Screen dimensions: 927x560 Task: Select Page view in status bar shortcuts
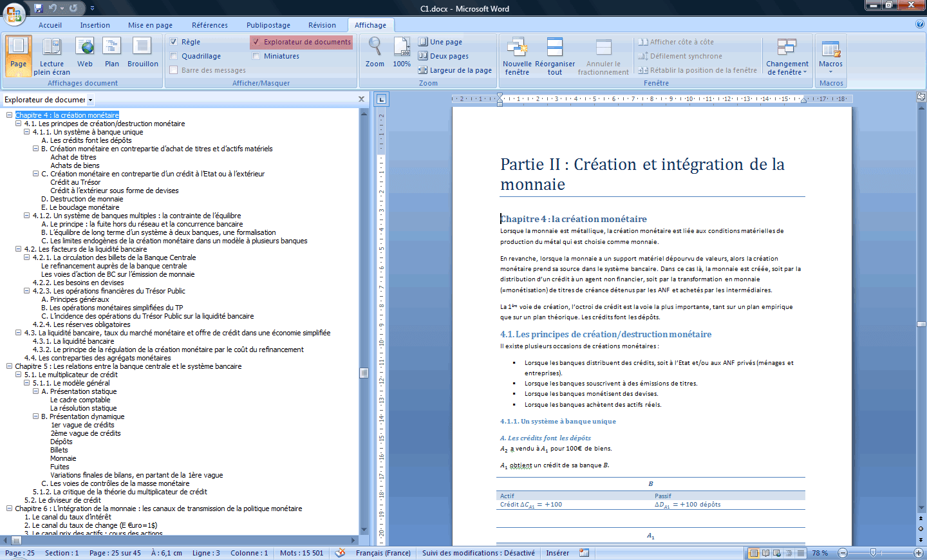754,553
